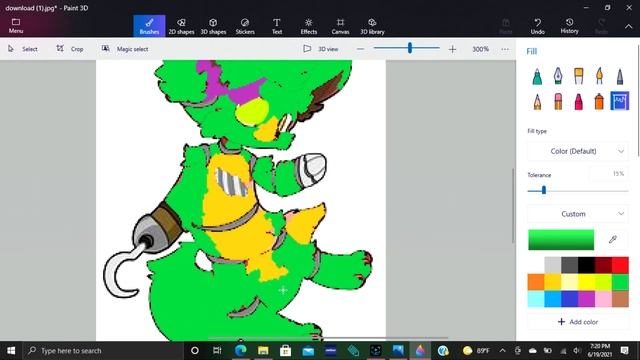Open the Fill type dropdown
Viewport: 640px width, 360px height.
coord(578,151)
